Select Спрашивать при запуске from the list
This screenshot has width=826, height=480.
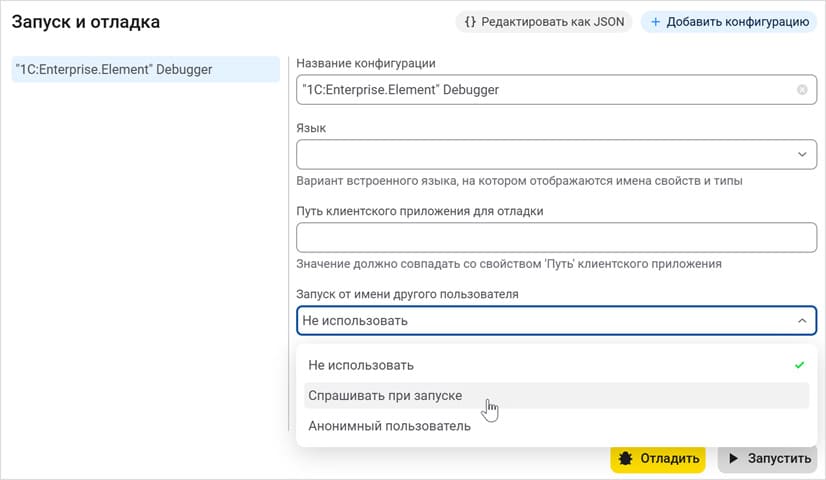coord(385,395)
